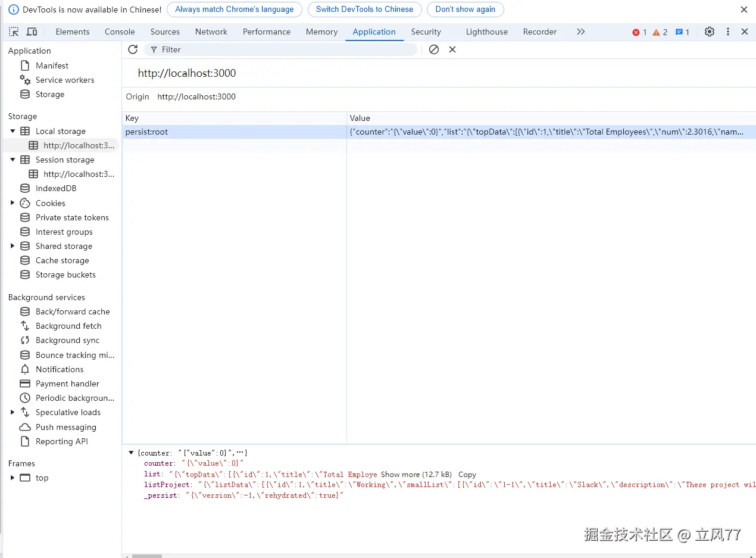
Task: Open Payment handler
Action: click(67, 384)
